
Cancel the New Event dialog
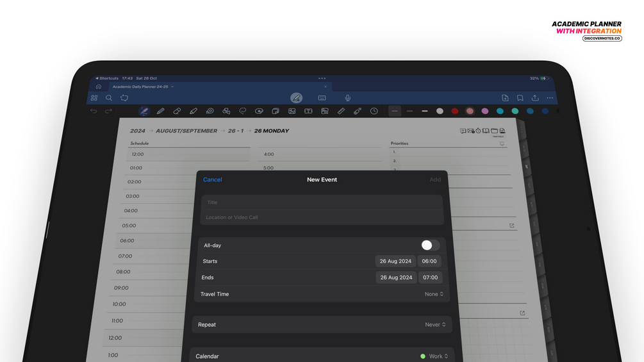click(x=212, y=180)
